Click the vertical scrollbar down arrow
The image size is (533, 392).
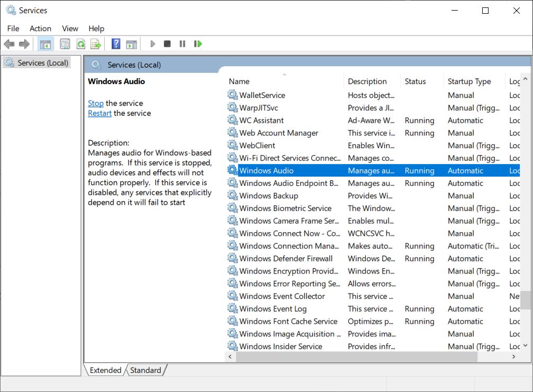pyautogui.click(x=525, y=345)
